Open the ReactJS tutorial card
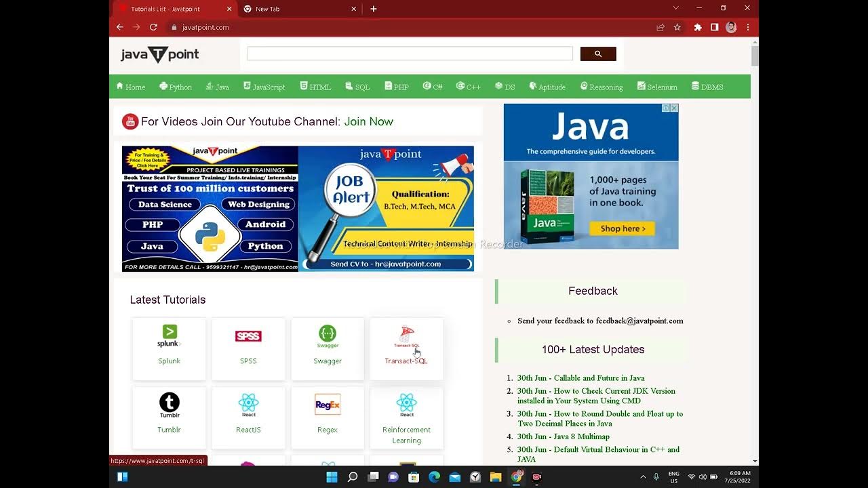Viewport: 868px width, 488px height. pos(248,417)
